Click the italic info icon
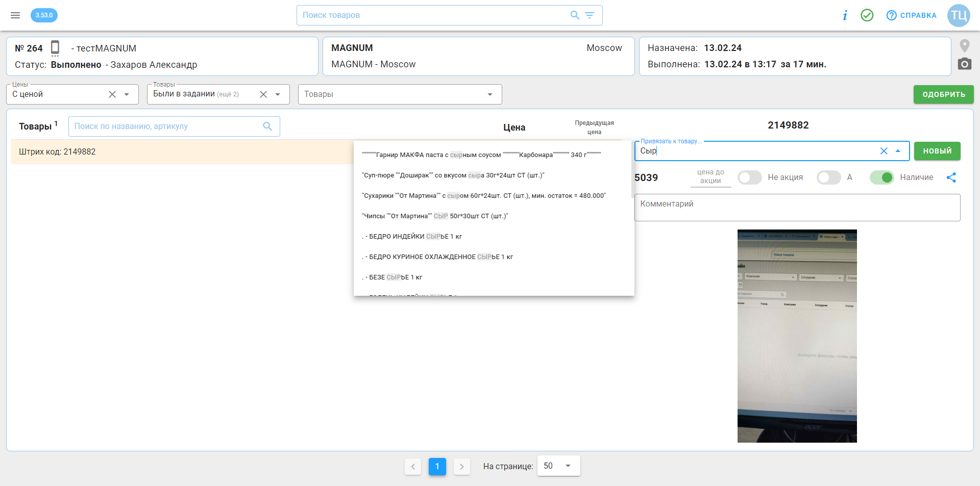 845,15
